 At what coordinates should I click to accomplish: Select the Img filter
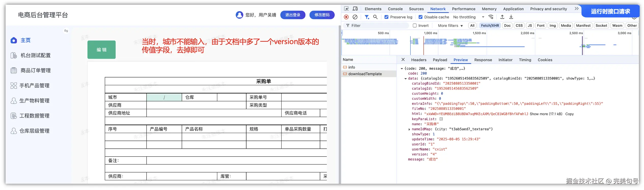(553, 25)
